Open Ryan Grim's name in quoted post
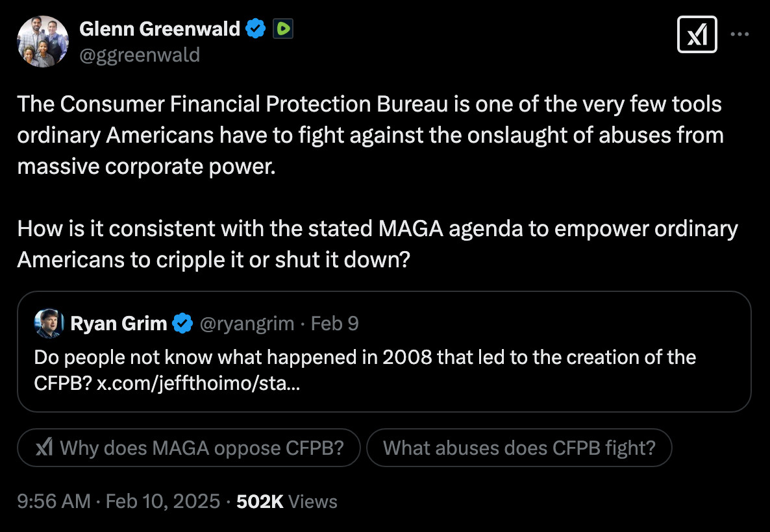Image resolution: width=770 pixels, height=532 pixels. point(118,323)
